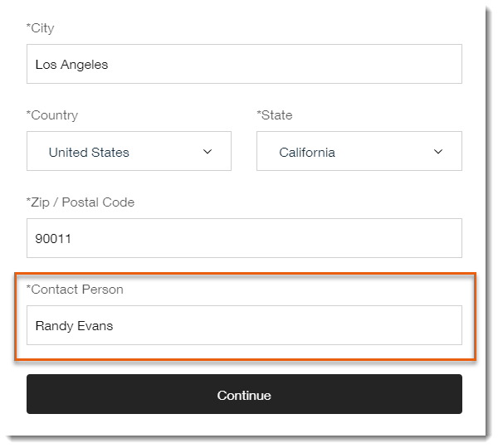The image size is (498, 448).
Task: Select the California text in dropdown
Action: tap(307, 153)
